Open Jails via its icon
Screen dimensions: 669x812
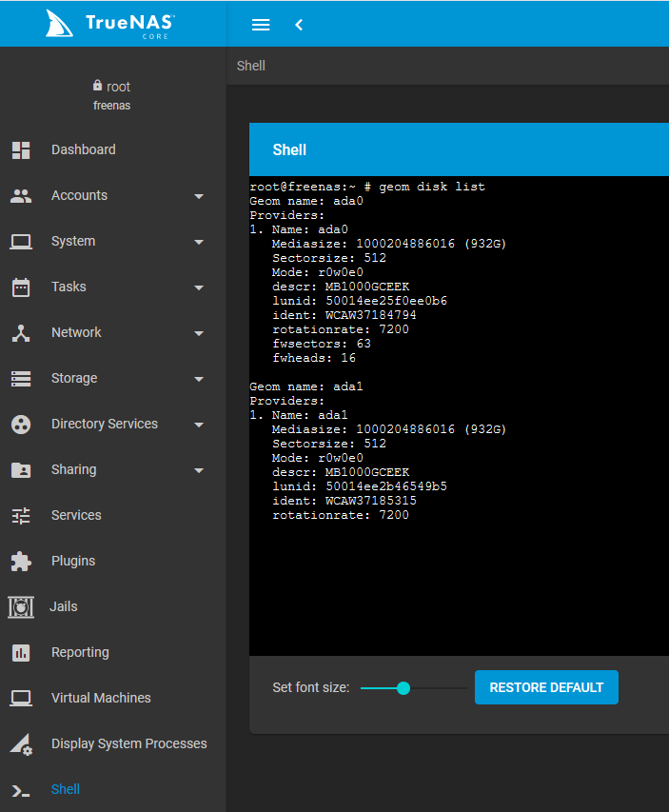[x=21, y=606]
